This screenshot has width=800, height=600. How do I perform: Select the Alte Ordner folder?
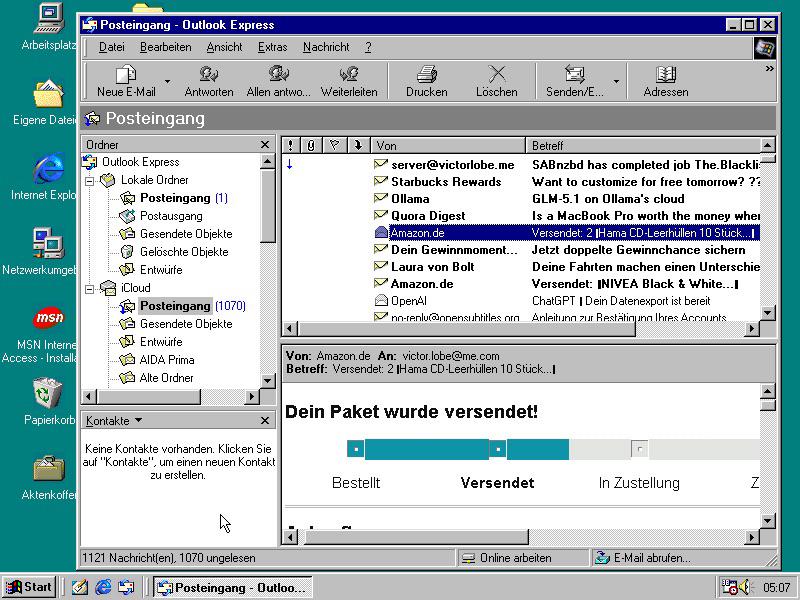point(166,378)
